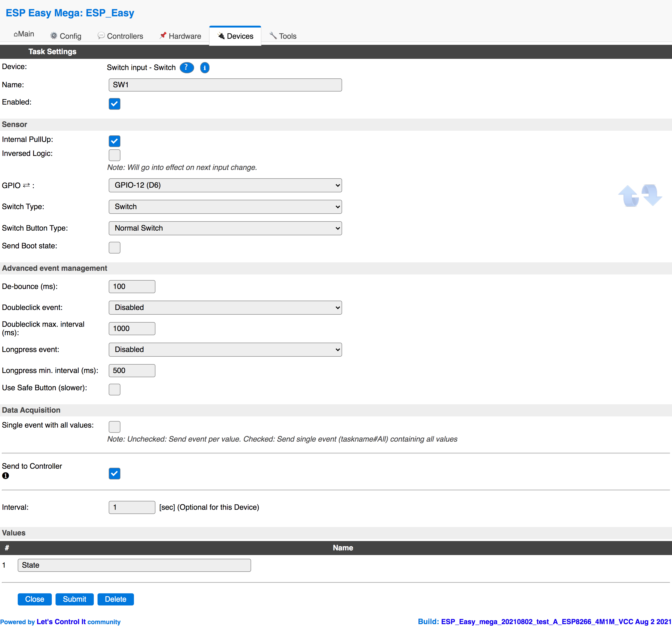672x626 pixels.
Task: Open the Doubleclick event dropdown
Action: 225,308
